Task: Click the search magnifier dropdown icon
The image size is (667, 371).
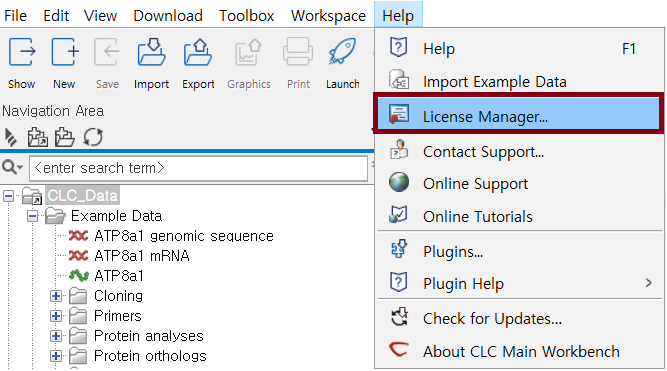Action: [11, 168]
